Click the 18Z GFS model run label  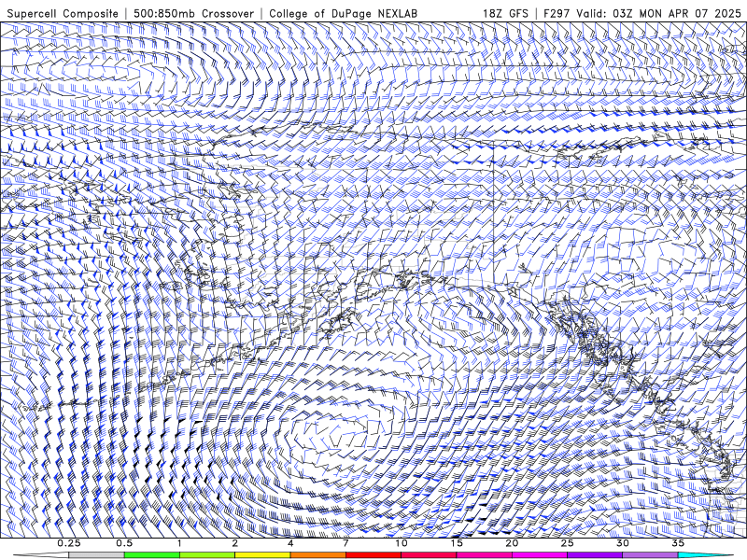point(505,14)
